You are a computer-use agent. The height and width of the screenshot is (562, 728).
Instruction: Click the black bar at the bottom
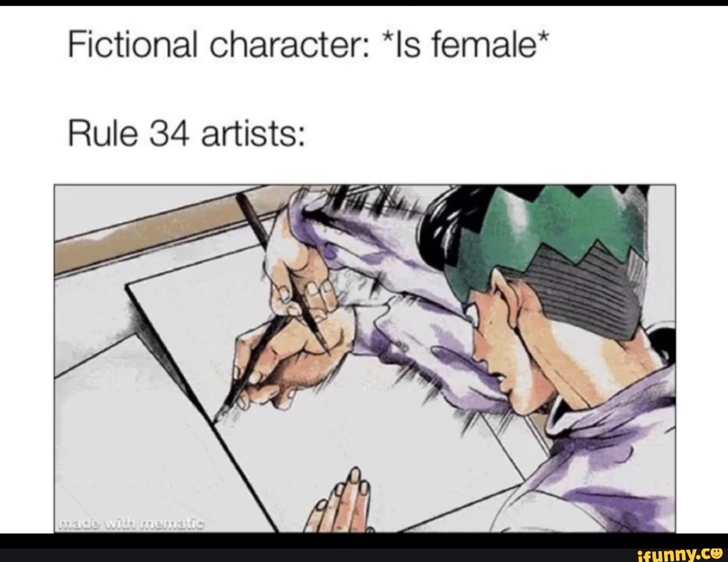(364, 548)
